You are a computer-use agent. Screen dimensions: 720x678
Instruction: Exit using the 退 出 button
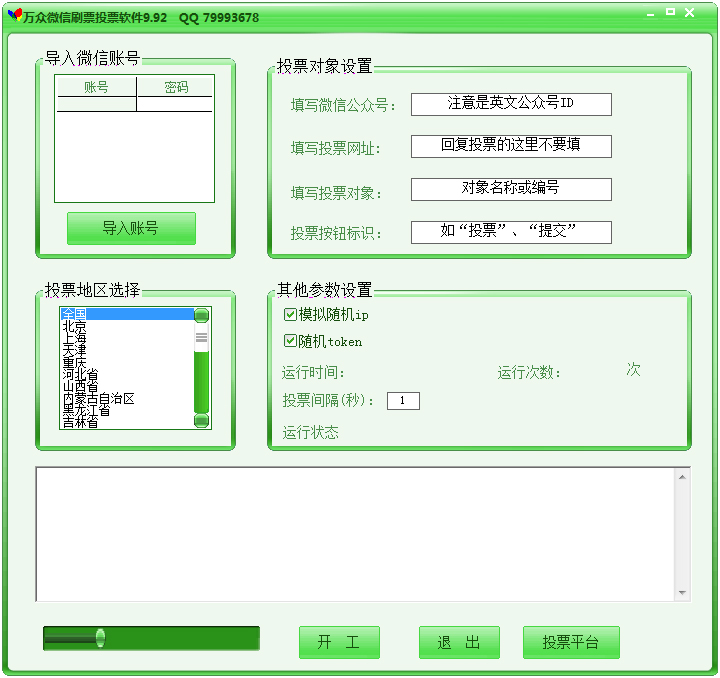(459, 642)
